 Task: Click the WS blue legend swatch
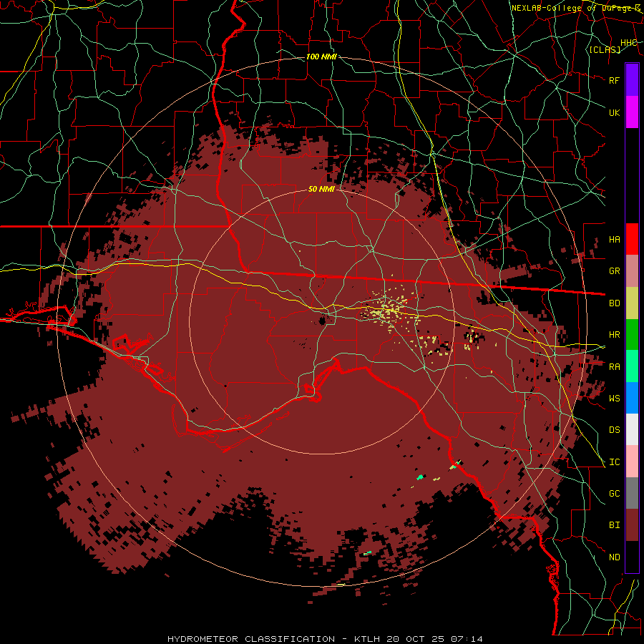632,398
